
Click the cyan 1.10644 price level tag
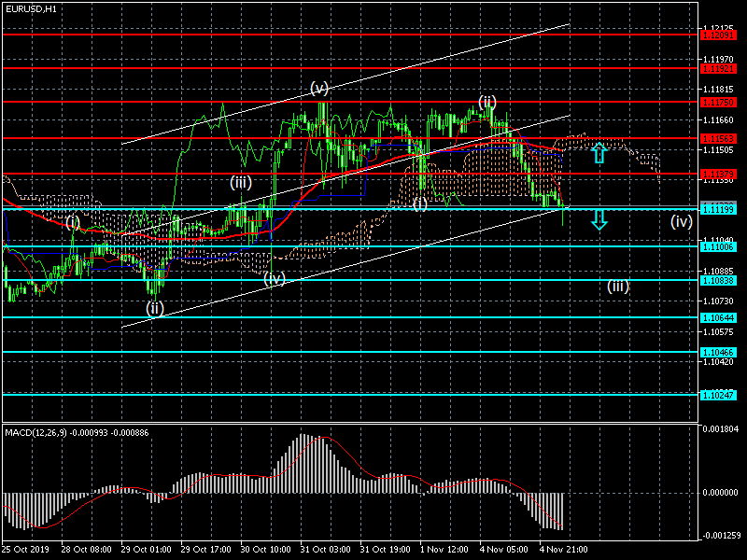pos(717,317)
